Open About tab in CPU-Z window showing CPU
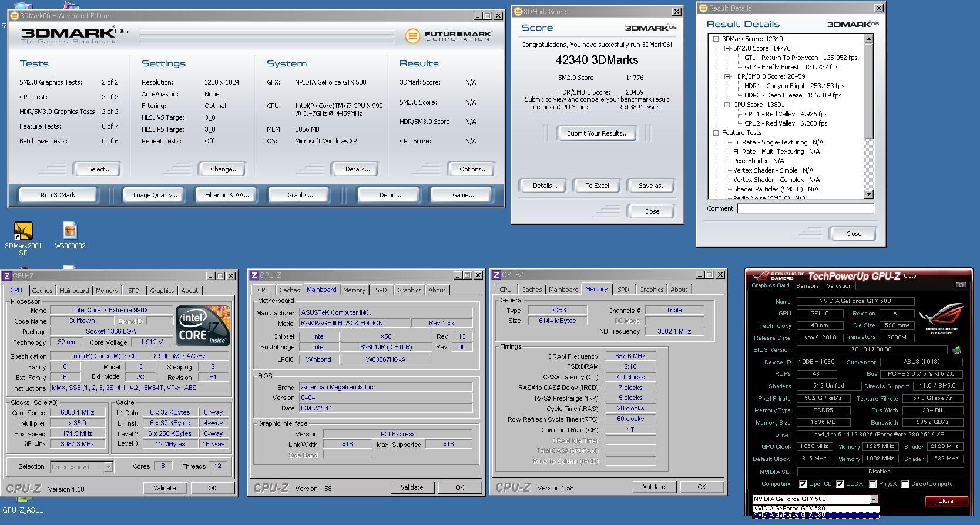Screen dimensions: 980x525 190,291
